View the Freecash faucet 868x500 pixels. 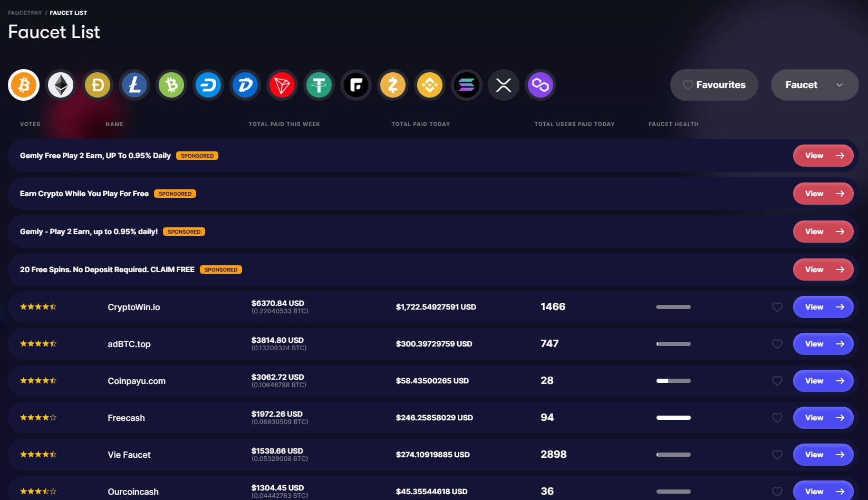click(x=823, y=418)
